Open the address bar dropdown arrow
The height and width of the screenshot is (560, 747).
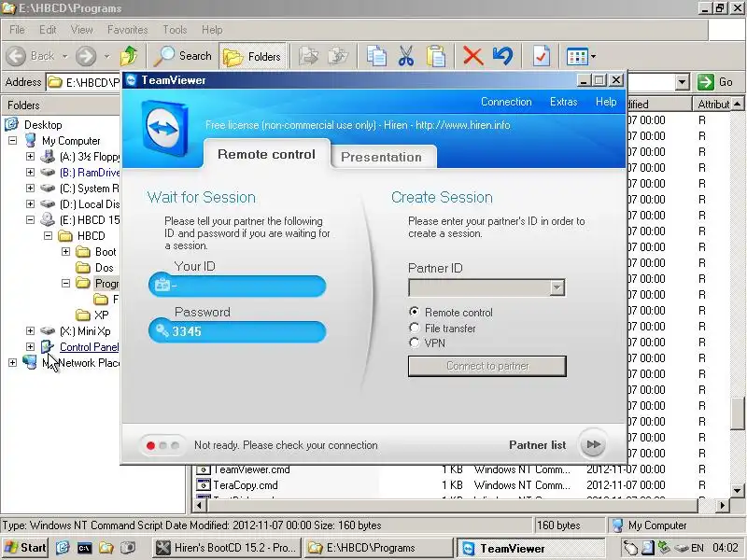(x=683, y=82)
